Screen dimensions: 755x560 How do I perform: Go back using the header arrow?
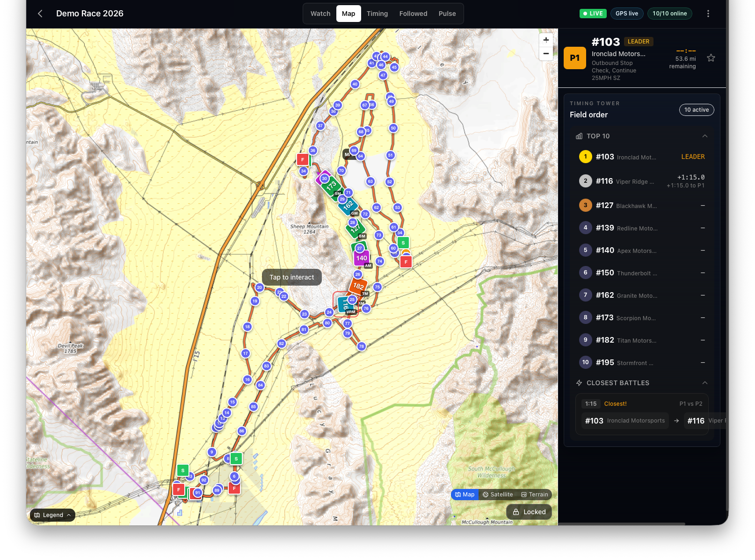tap(40, 14)
